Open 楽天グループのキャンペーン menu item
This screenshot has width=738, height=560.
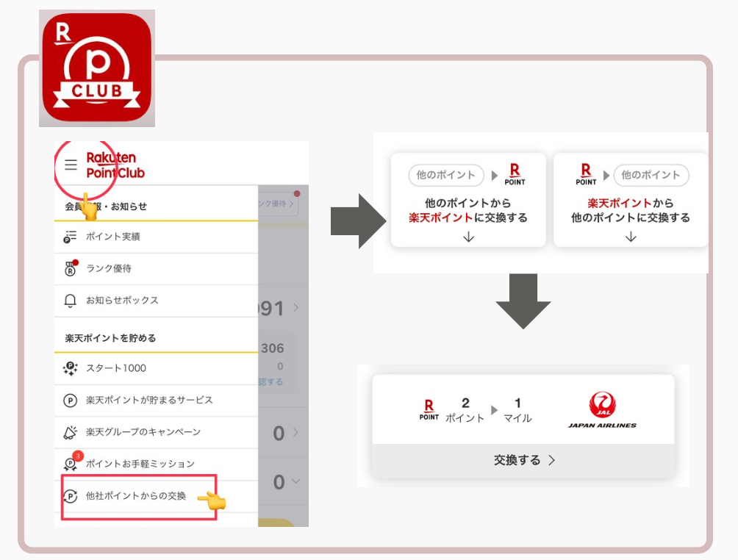pos(157,432)
